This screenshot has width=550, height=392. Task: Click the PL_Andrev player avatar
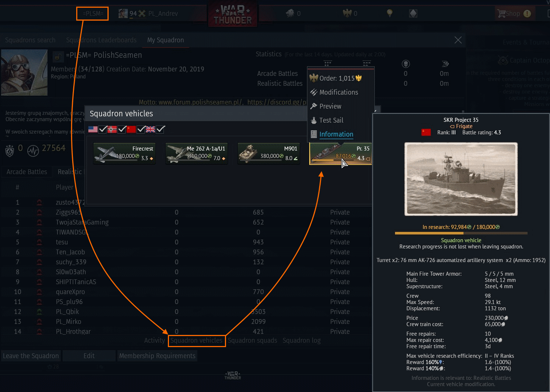click(x=123, y=14)
